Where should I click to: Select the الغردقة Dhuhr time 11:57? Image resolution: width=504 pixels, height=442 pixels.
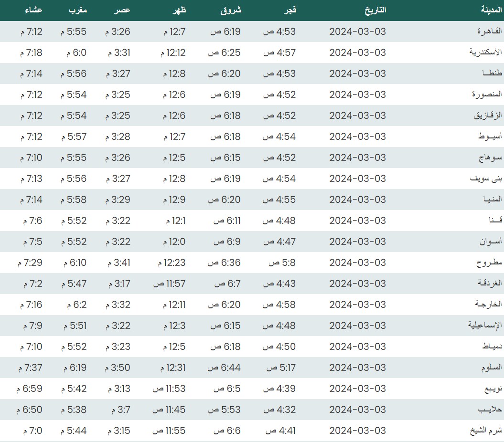coord(169,284)
